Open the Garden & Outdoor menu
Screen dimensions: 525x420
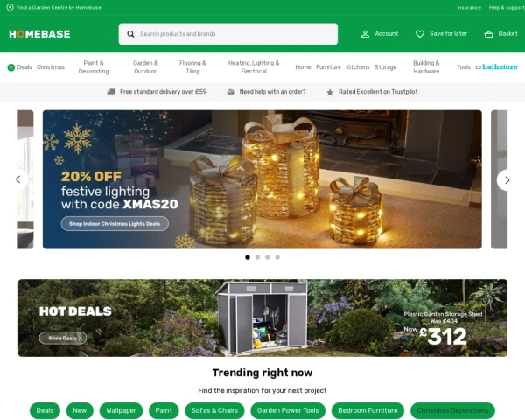click(145, 67)
